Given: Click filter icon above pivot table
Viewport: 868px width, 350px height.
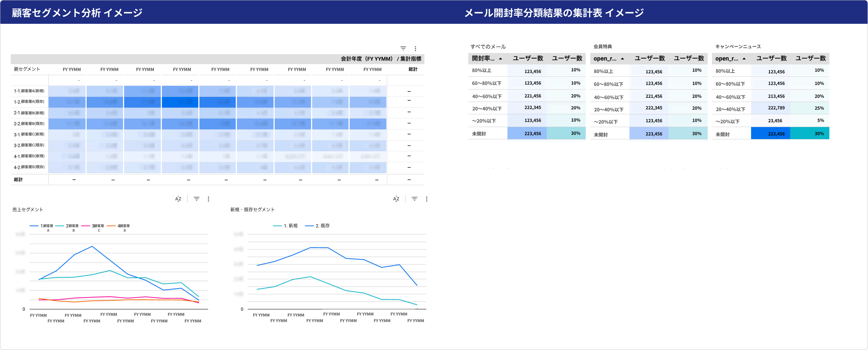Looking at the screenshot, I should pyautogui.click(x=403, y=48).
